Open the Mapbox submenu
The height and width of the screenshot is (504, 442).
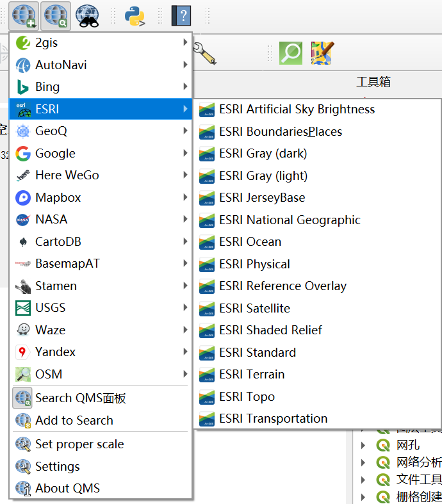point(101,197)
